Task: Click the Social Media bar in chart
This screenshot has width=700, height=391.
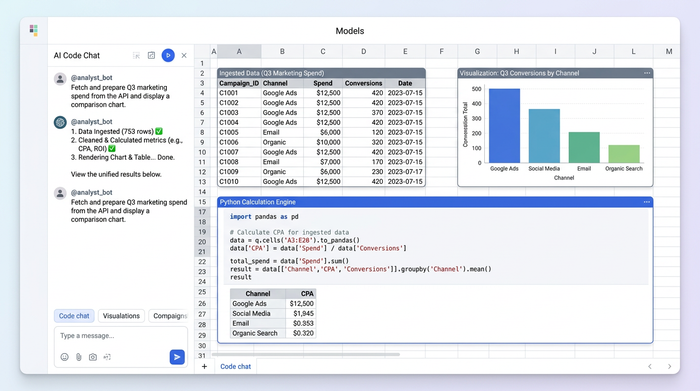Action: coord(544,136)
